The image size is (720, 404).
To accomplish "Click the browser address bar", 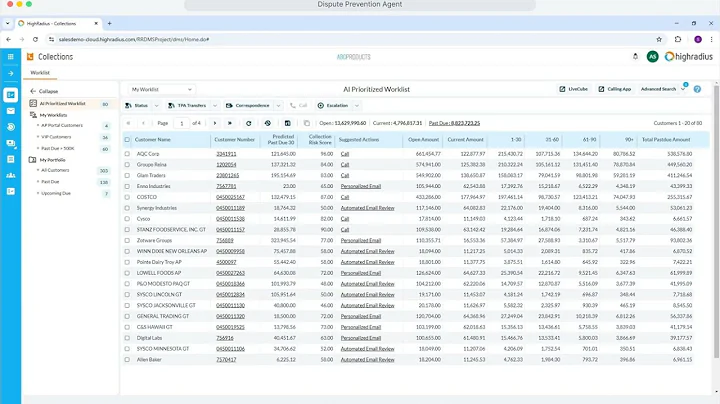I will [354, 39].
